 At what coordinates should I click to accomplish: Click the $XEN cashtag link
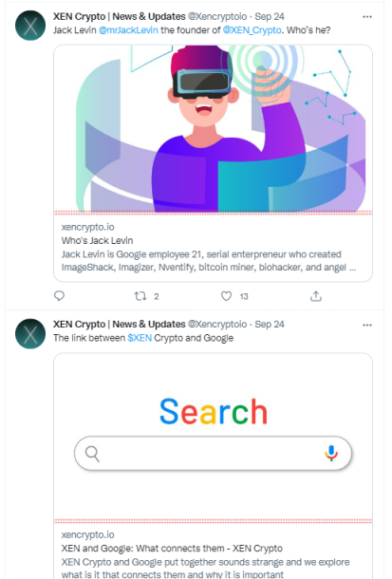coord(140,338)
